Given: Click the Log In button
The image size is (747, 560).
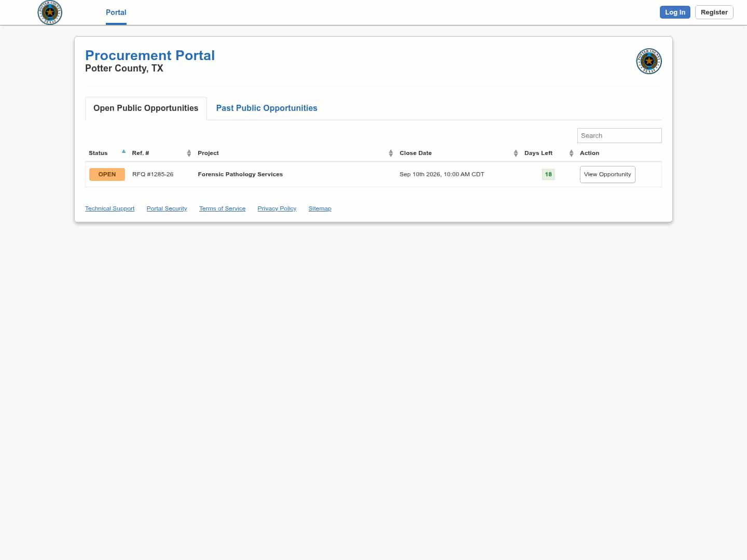Looking at the screenshot, I should 675,12.
